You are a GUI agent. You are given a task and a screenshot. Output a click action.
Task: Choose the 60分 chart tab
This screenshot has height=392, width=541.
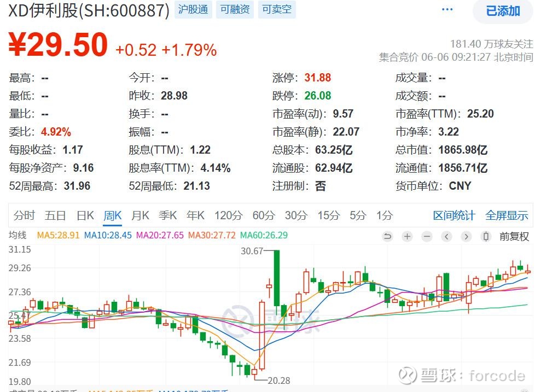264,215
